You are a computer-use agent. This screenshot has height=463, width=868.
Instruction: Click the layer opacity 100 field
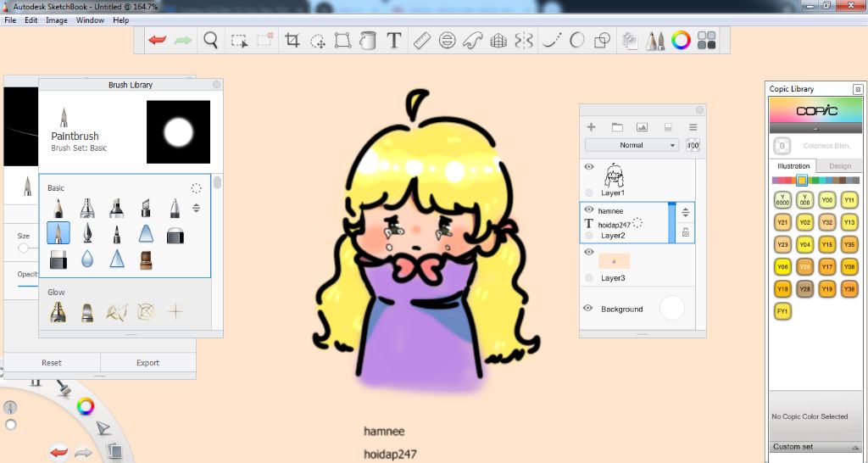click(x=693, y=145)
